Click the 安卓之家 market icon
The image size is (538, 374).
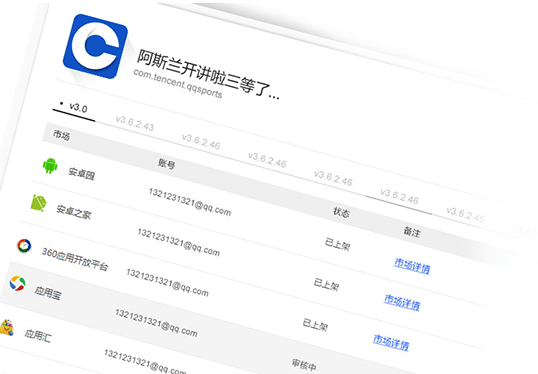point(39,203)
